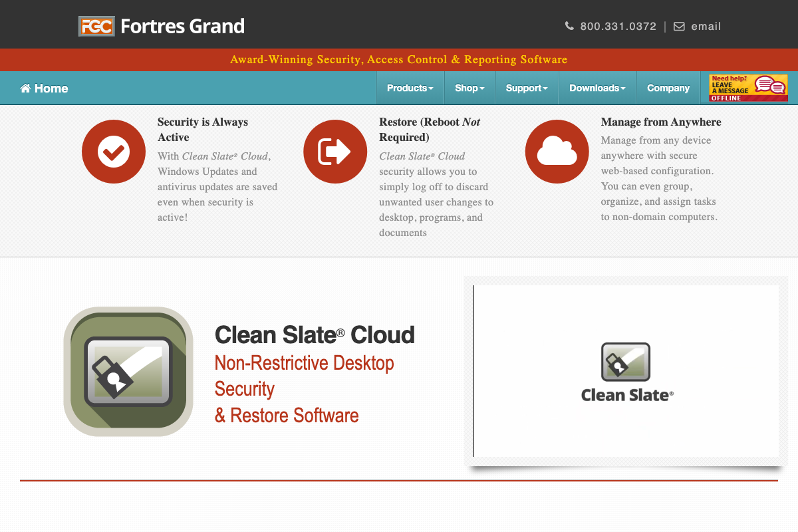The width and height of the screenshot is (798, 532).
Task: Click the red log-off arrow icon
Action: click(x=335, y=152)
